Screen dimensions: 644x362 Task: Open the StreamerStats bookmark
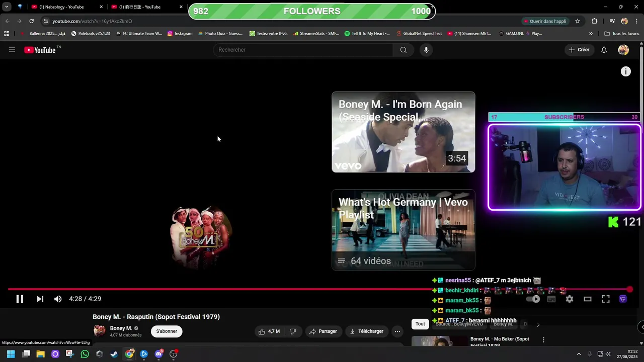315,34
